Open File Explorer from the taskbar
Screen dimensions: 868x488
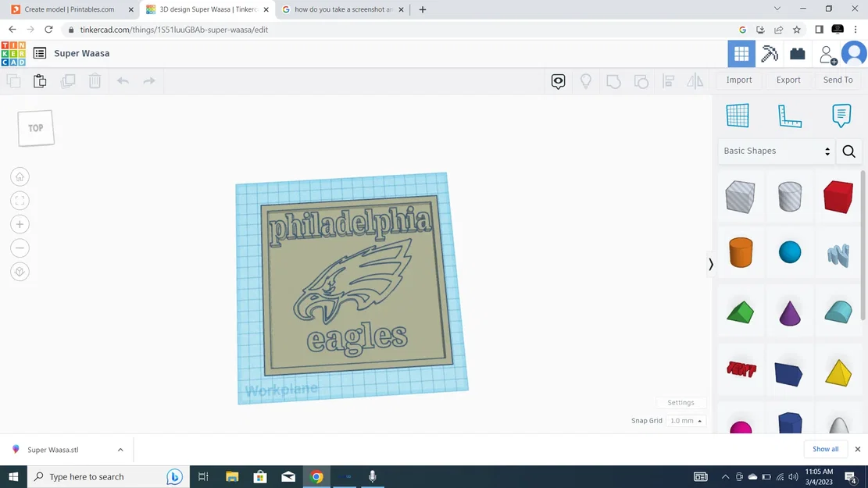pos(232,476)
